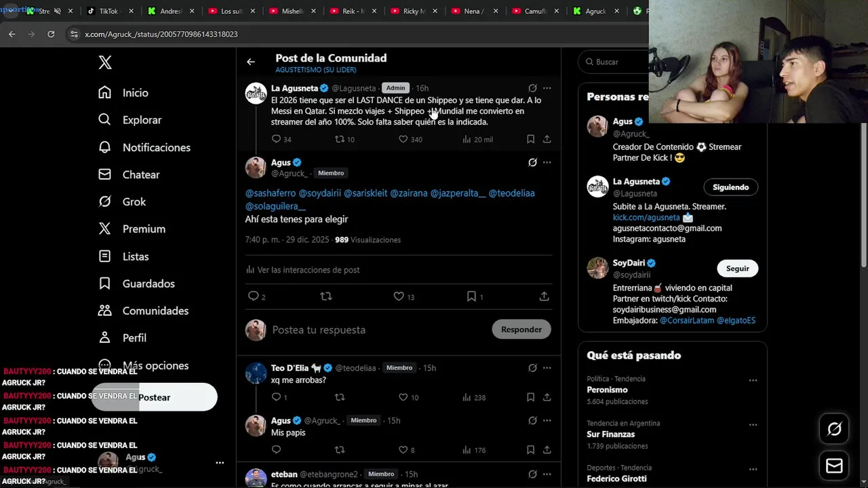Screen dimensions: 868x488
Task: Click the back arrow beside Post de la Comunidad
Action: (x=251, y=62)
